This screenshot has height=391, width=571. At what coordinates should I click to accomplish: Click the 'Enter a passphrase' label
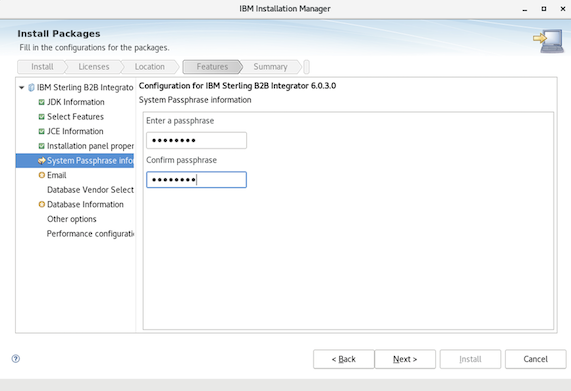click(180, 121)
